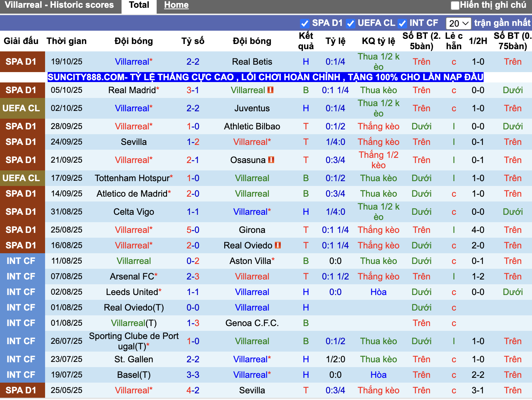Toggle the INT CF checkbox filter

tap(402, 23)
